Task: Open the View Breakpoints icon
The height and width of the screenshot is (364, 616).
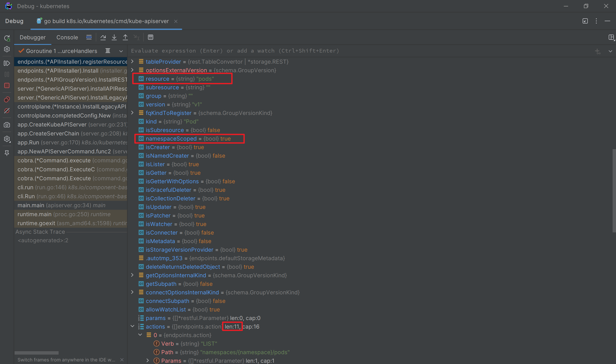Action: coord(7,100)
